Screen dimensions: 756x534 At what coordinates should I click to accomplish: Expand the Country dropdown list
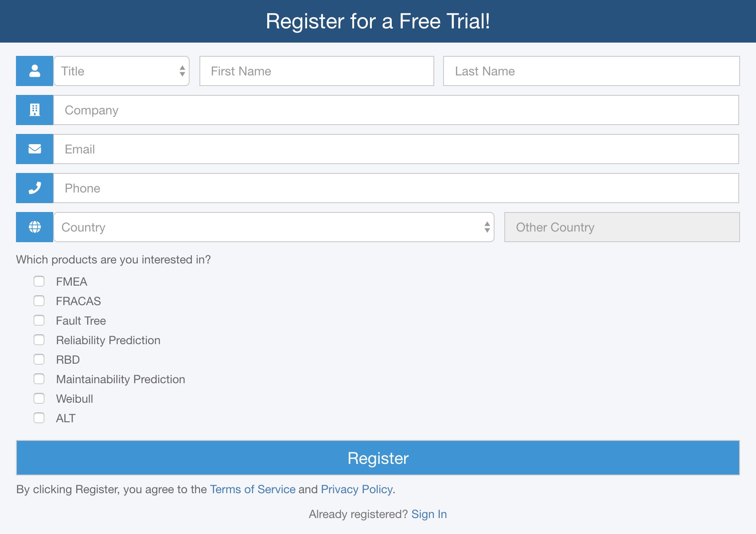[x=274, y=227]
